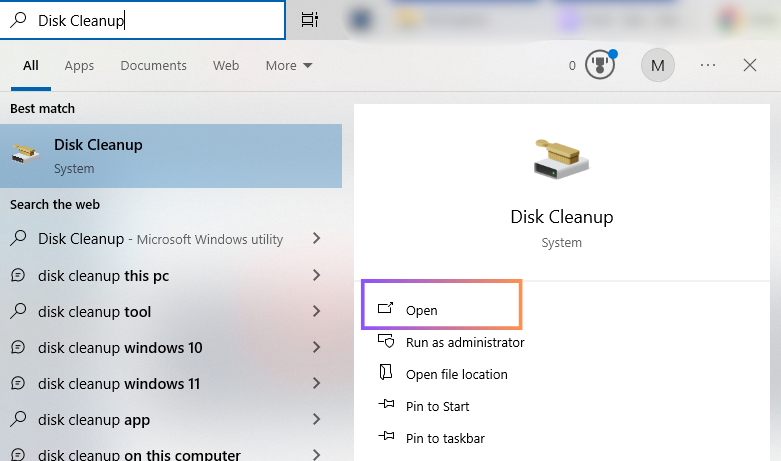Click the Run as administrator shield icon
This screenshot has height=461, width=781.
386,342
